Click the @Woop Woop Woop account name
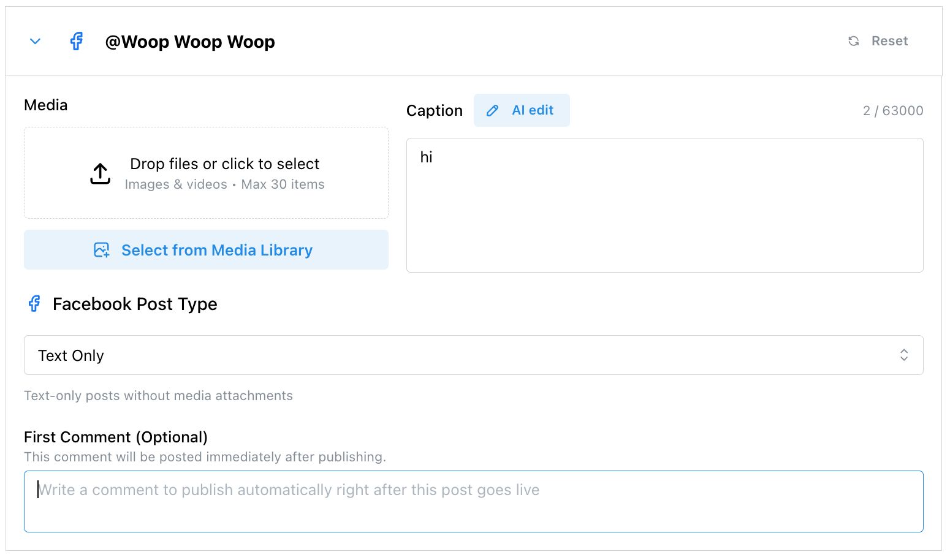Viewport: 950px width, 560px height. 190,42
